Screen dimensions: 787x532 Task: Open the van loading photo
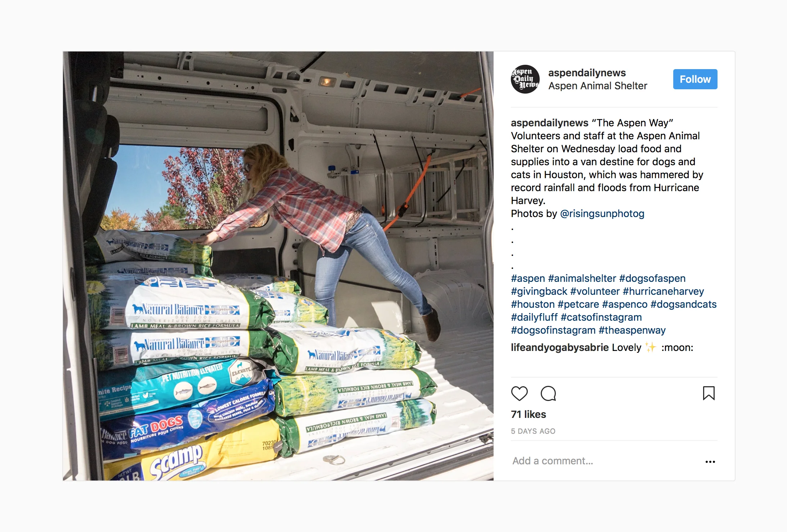click(278, 266)
